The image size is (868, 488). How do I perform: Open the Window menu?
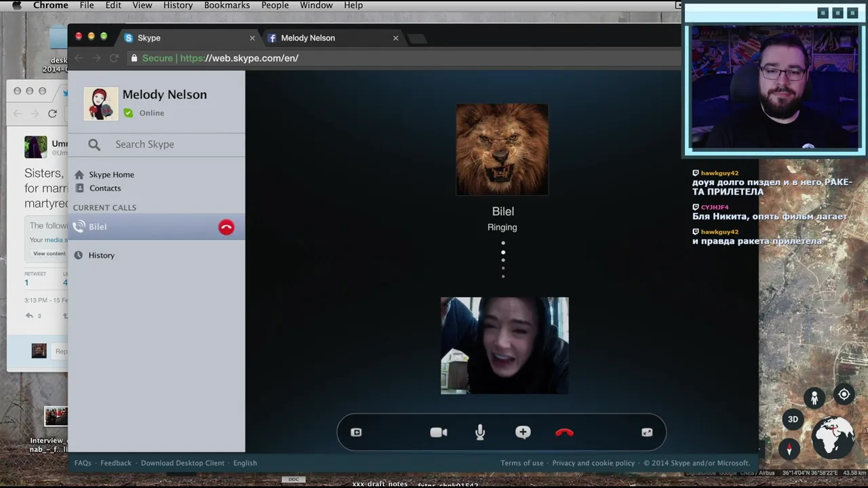click(x=316, y=5)
